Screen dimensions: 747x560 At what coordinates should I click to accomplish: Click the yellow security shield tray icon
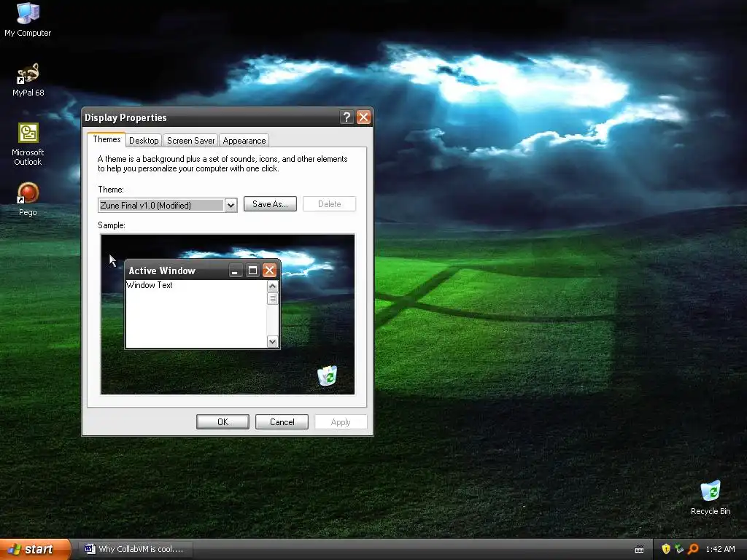pyautogui.click(x=666, y=549)
